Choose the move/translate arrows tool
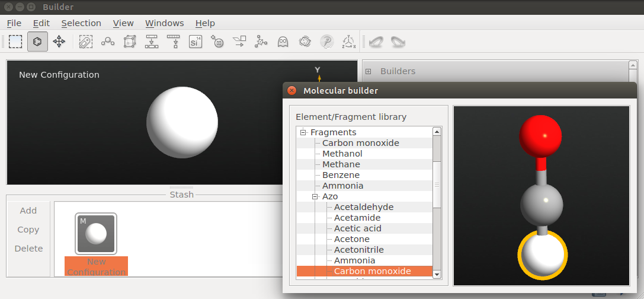This screenshot has width=644, height=299. tap(59, 42)
